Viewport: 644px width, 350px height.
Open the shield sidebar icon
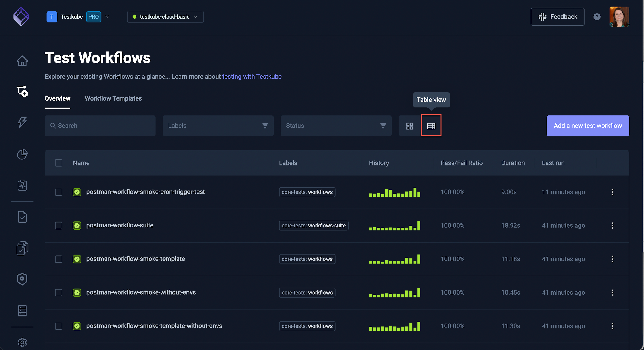[22, 279]
